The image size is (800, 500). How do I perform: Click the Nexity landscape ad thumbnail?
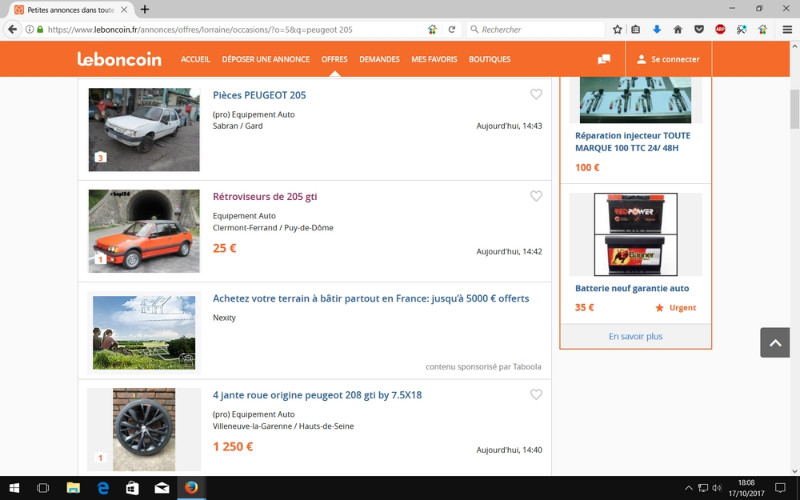(144, 333)
